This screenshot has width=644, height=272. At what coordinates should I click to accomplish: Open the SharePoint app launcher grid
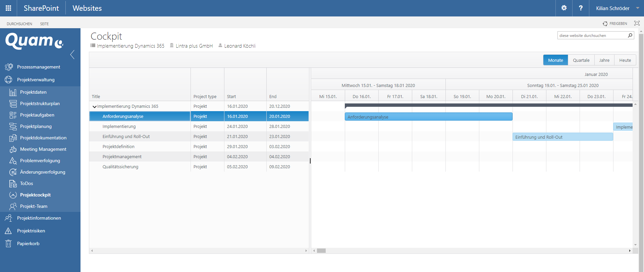coord(8,8)
